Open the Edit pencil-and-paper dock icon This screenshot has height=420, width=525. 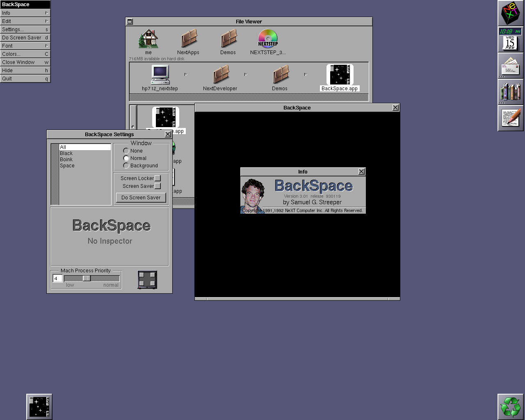pos(511,118)
